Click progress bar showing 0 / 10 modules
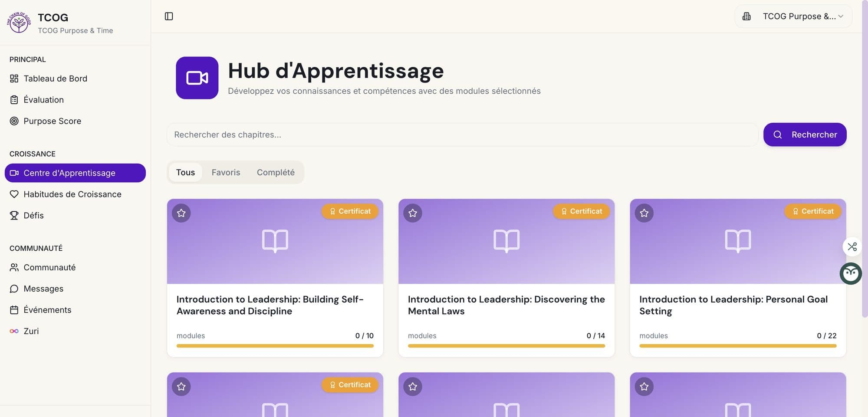 pyautogui.click(x=275, y=346)
